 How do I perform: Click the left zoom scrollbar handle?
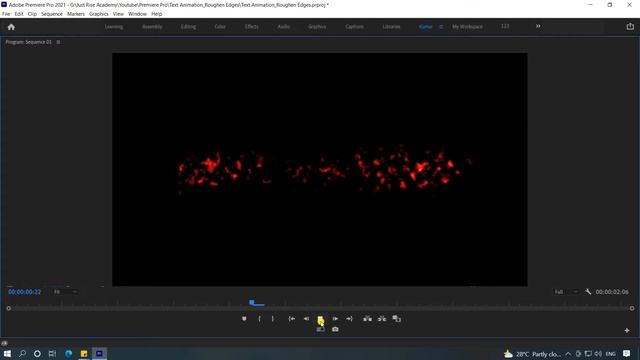(x=9, y=309)
